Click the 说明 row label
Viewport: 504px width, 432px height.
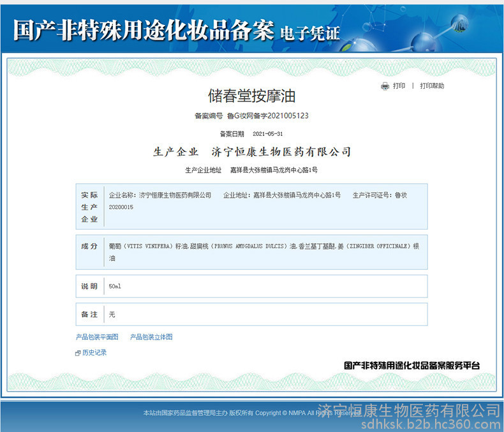click(89, 287)
